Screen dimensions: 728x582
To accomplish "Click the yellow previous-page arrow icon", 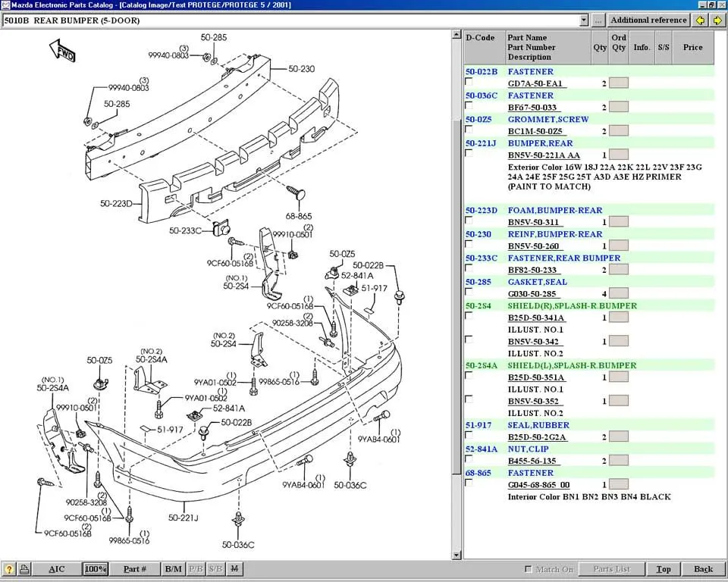I will tap(700, 20).
